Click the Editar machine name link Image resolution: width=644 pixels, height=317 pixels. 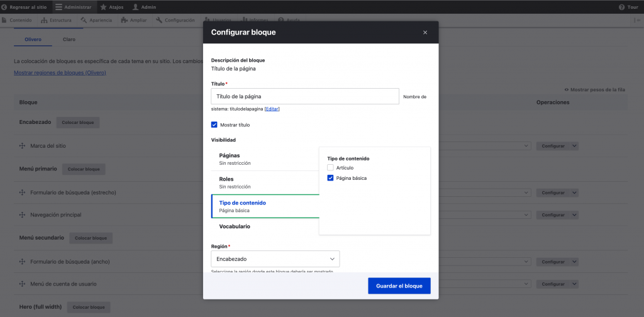coord(272,109)
